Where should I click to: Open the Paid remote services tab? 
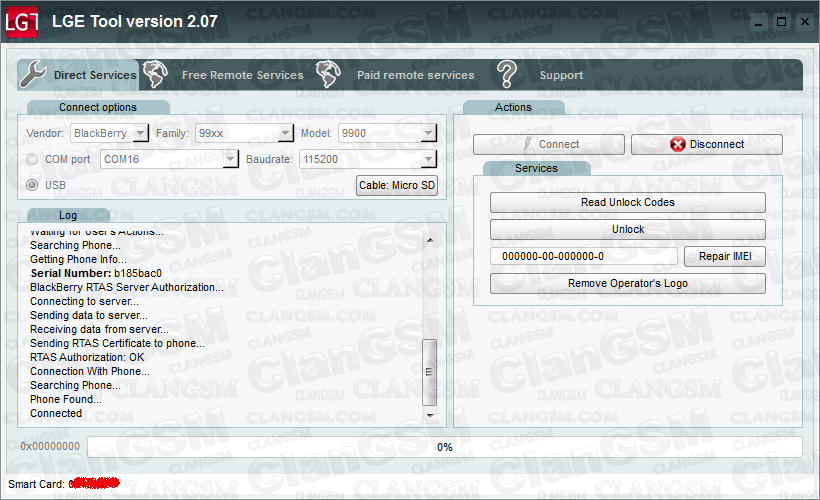click(x=415, y=75)
